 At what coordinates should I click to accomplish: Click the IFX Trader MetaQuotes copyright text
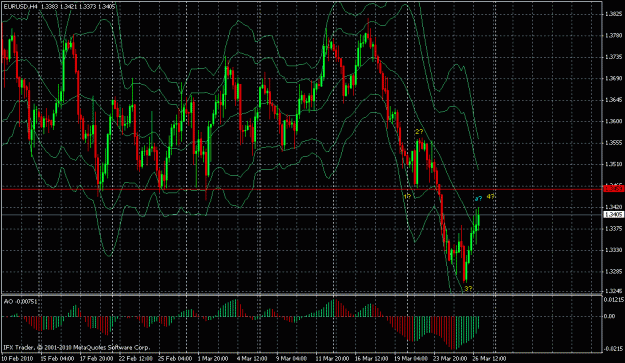tap(77, 347)
